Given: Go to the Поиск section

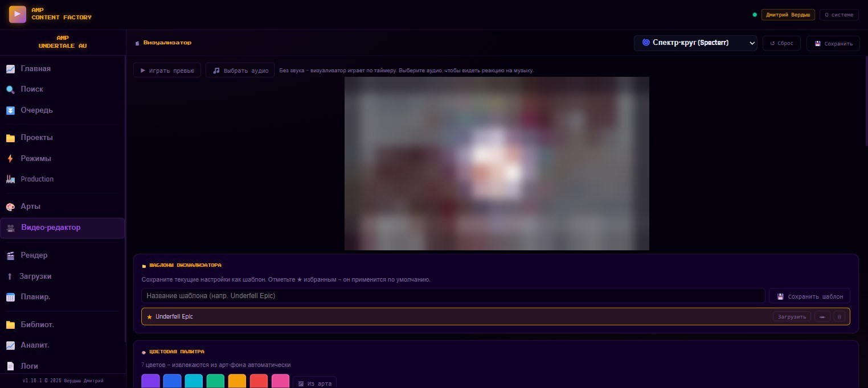Looking at the screenshot, I should click(63, 89).
